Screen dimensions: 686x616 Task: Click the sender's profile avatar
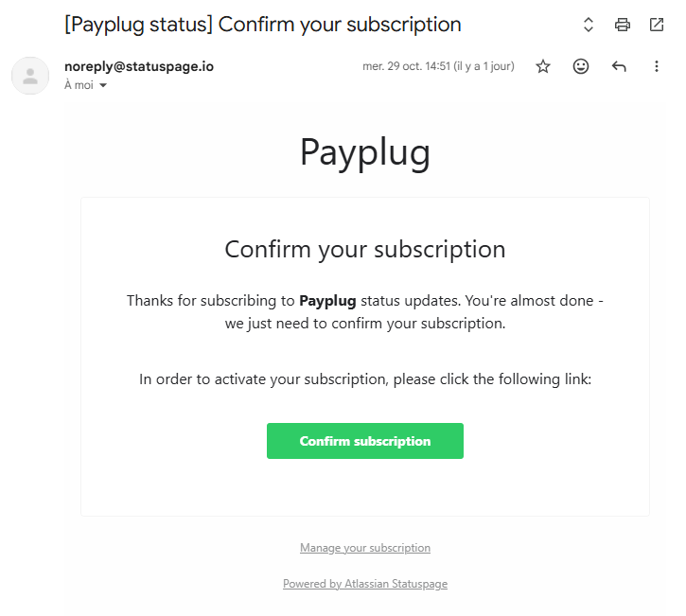30,76
